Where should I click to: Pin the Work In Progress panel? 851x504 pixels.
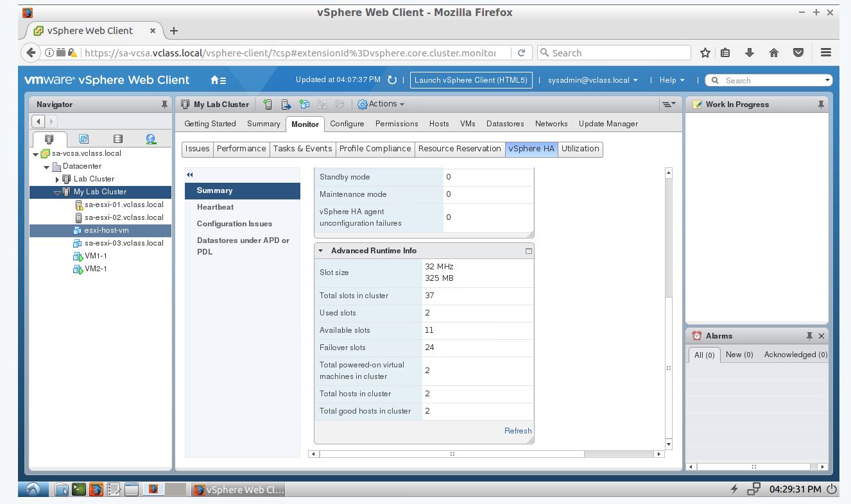point(821,105)
